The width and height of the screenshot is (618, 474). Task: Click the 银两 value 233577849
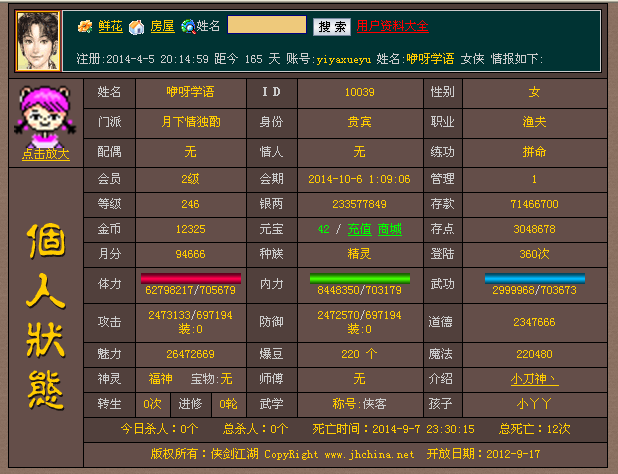click(359, 204)
